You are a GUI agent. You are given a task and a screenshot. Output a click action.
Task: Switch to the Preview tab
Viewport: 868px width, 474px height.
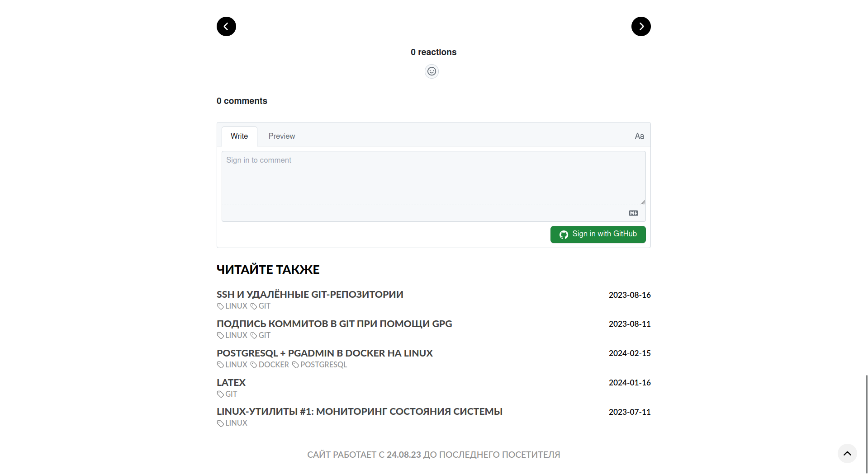point(282,136)
